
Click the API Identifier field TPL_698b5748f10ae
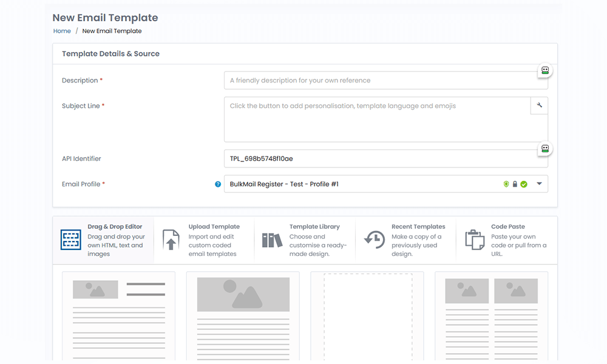click(386, 158)
